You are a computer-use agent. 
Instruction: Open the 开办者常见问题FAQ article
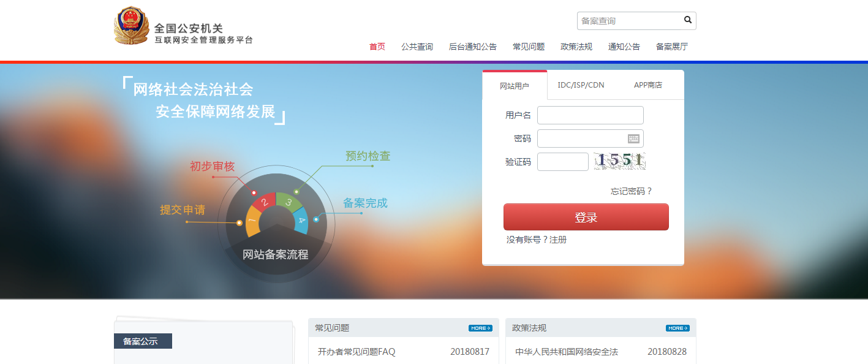(x=357, y=352)
